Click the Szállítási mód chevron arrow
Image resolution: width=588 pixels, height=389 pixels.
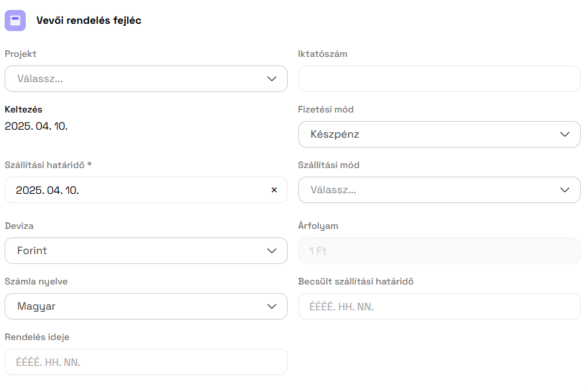pyautogui.click(x=565, y=190)
